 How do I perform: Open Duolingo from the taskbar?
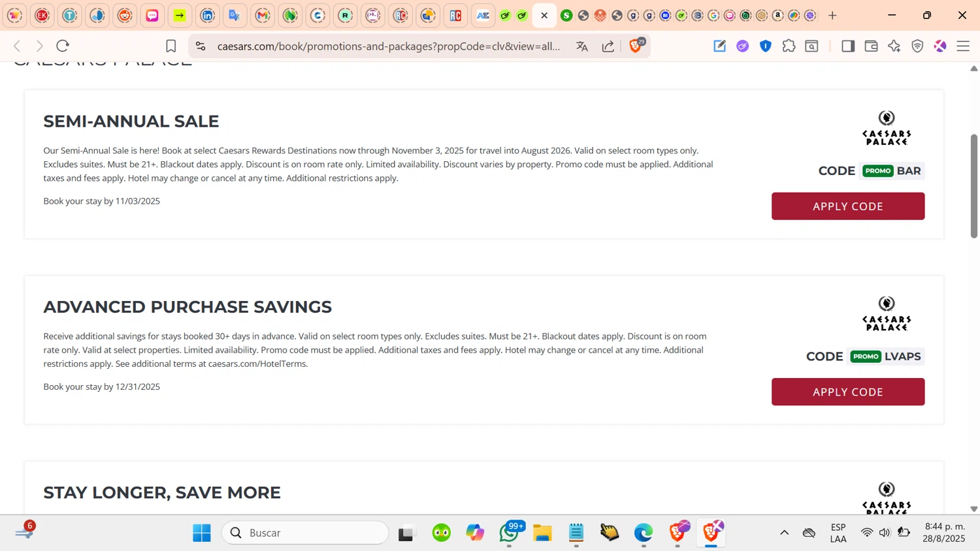(x=442, y=533)
